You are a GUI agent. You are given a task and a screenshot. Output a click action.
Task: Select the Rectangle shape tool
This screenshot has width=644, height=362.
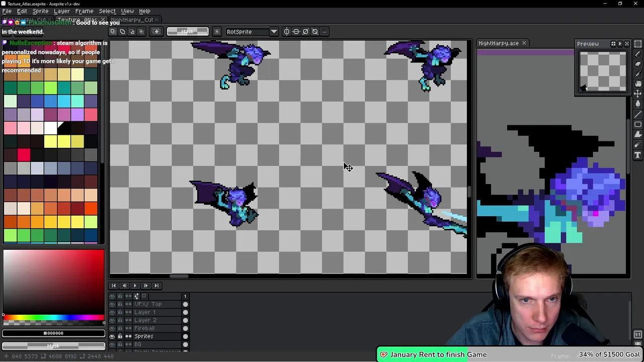click(638, 124)
